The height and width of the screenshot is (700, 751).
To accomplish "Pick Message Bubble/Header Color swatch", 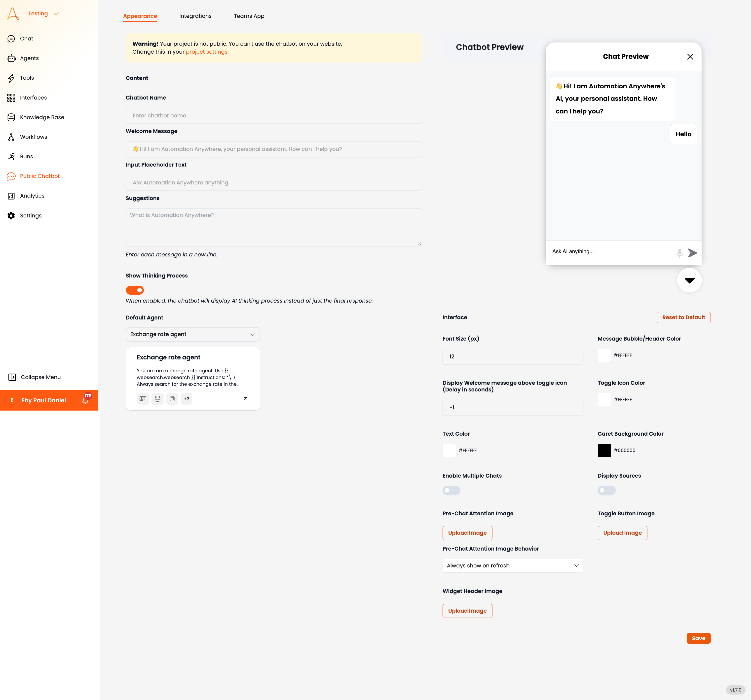I will tap(604, 355).
